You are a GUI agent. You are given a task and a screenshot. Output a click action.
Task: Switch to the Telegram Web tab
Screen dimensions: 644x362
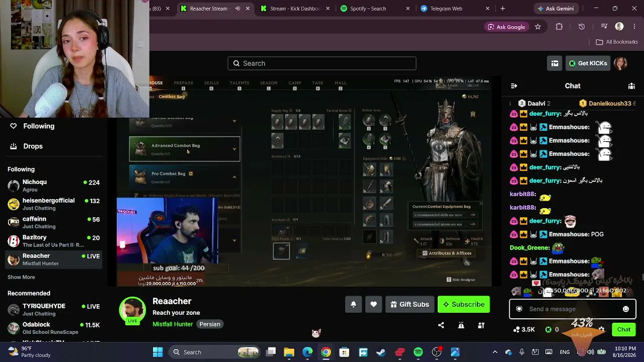pos(455,9)
